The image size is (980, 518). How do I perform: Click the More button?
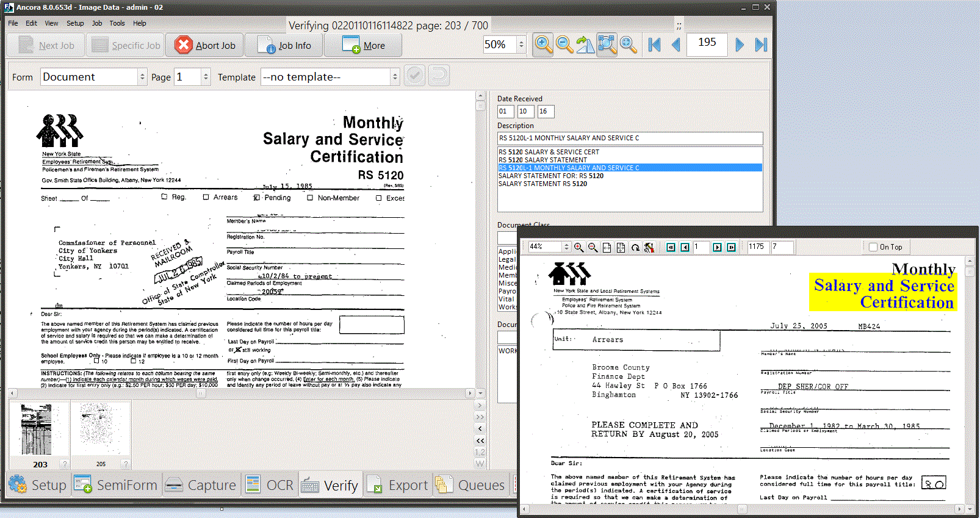click(363, 45)
